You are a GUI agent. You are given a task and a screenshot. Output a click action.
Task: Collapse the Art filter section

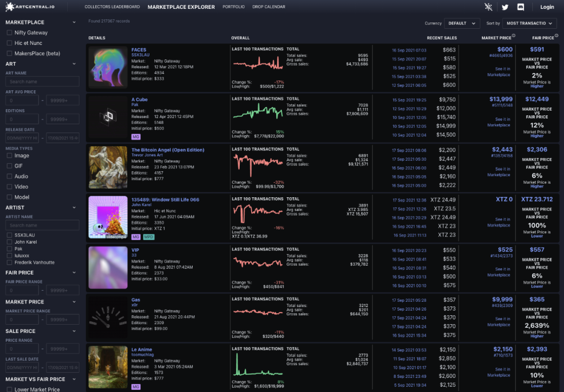[x=74, y=64]
